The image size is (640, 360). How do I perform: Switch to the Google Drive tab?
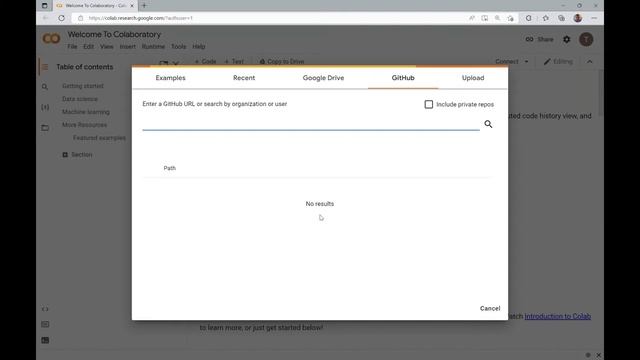(323, 78)
